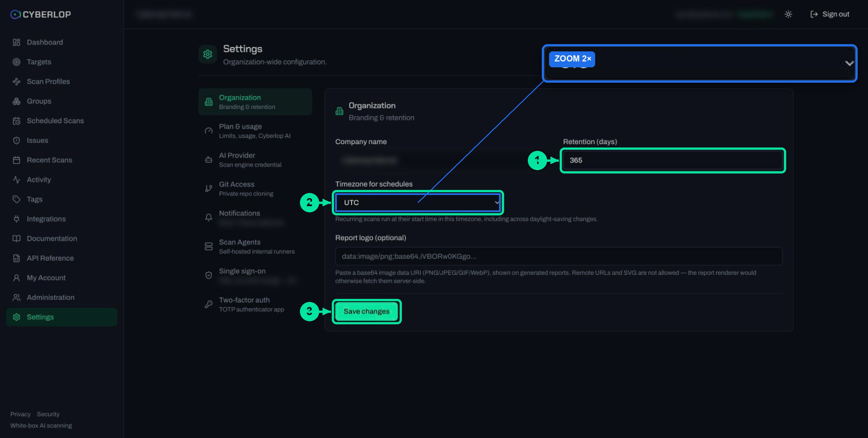Open the AI Provider tab
Image resolution: width=868 pixels, height=438 pixels.
pyautogui.click(x=255, y=160)
